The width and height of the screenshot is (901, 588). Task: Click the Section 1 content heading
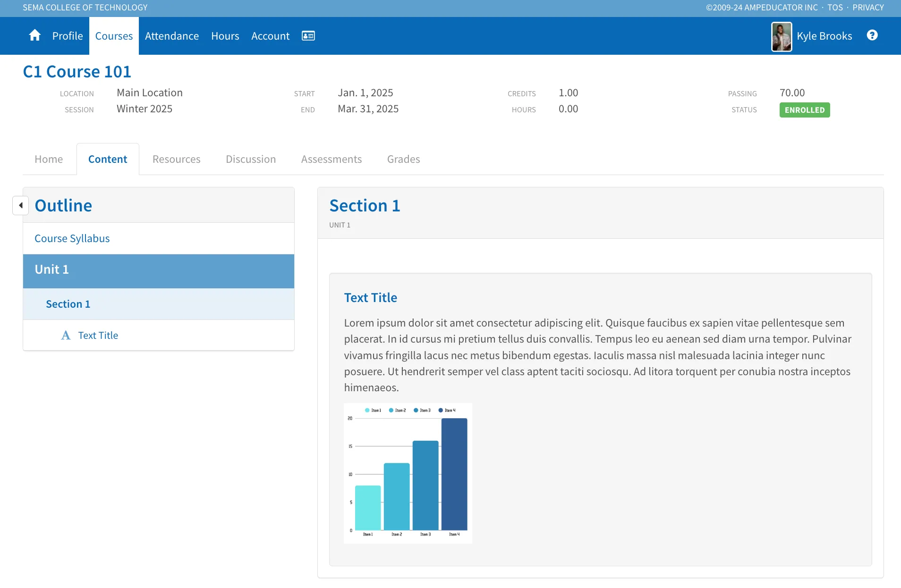pos(365,206)
